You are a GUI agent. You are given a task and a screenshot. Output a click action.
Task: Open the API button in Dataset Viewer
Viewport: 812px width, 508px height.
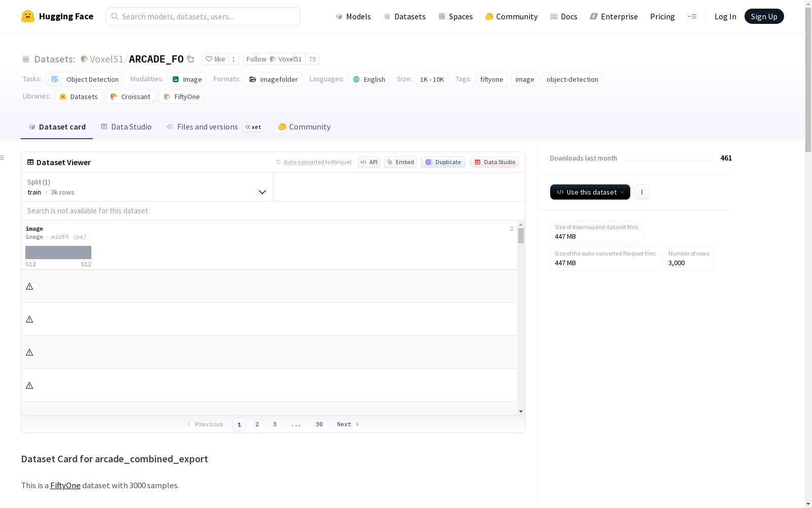pyautogui.click(x=369, y=162)
